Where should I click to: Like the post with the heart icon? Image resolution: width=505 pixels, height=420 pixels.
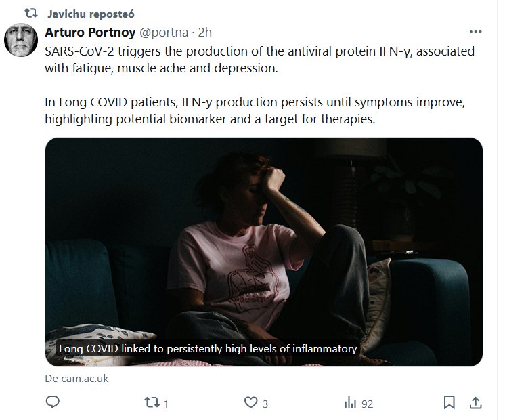(250, 403)
